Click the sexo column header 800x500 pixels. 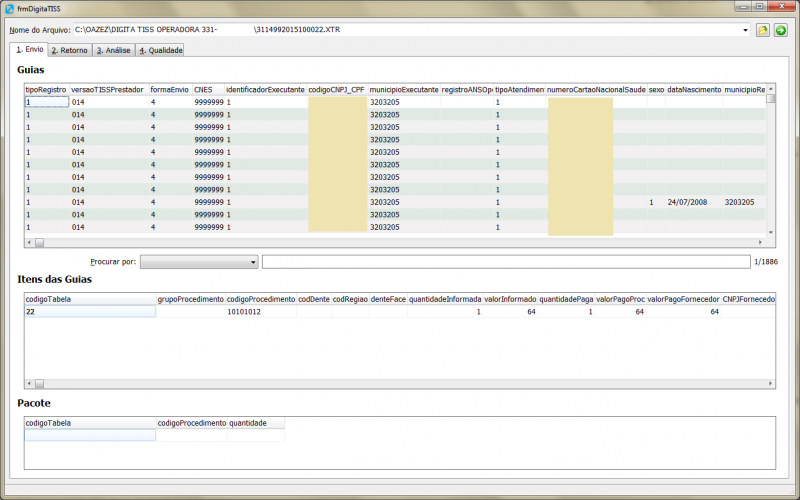click(x=656, y=90)
